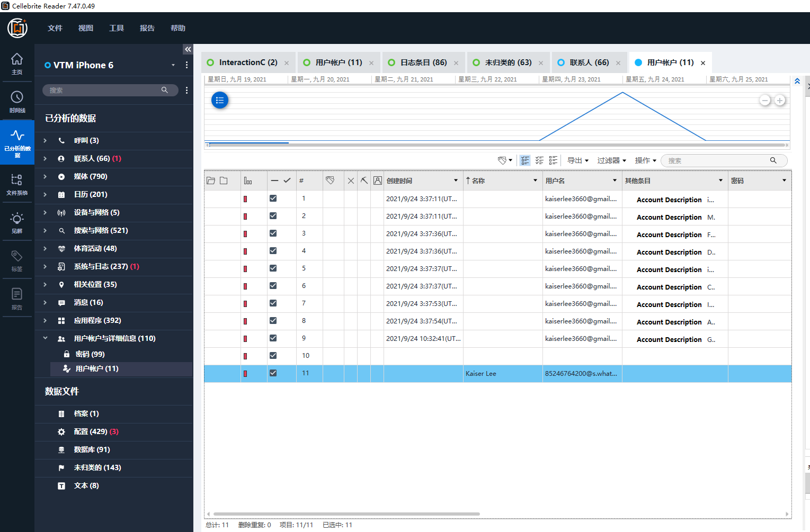
Task: Collapse the timeline panel with up chevrons
Action: (x=797, y=81)
